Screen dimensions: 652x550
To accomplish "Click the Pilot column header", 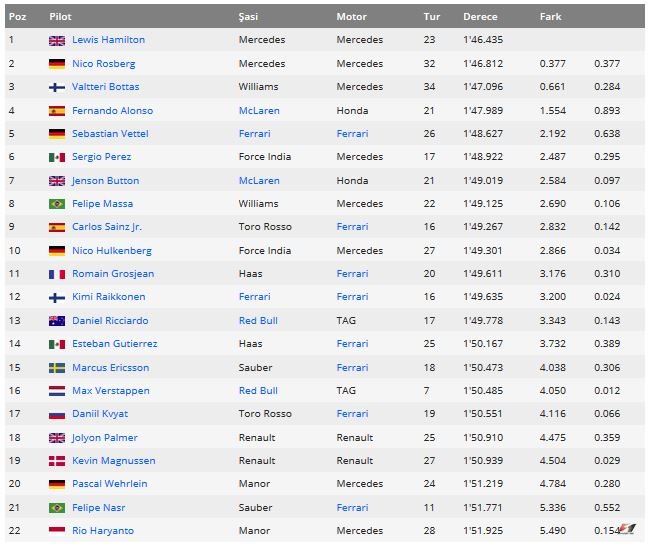I will (x=60, y=17).
